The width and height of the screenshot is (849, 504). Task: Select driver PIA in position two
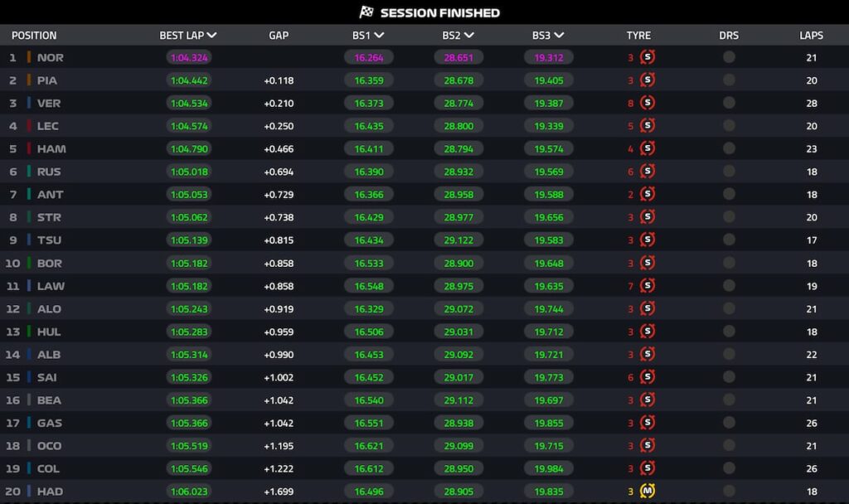click(x=46, y=80)
